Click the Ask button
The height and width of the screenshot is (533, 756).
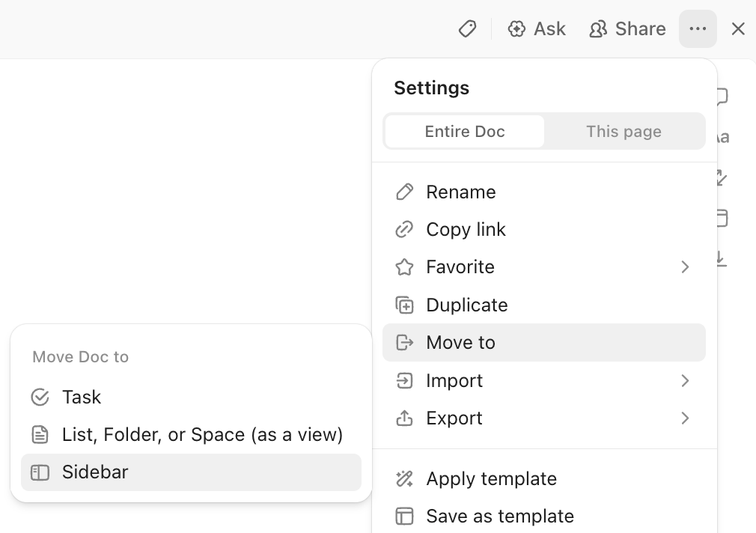(537, 28)
